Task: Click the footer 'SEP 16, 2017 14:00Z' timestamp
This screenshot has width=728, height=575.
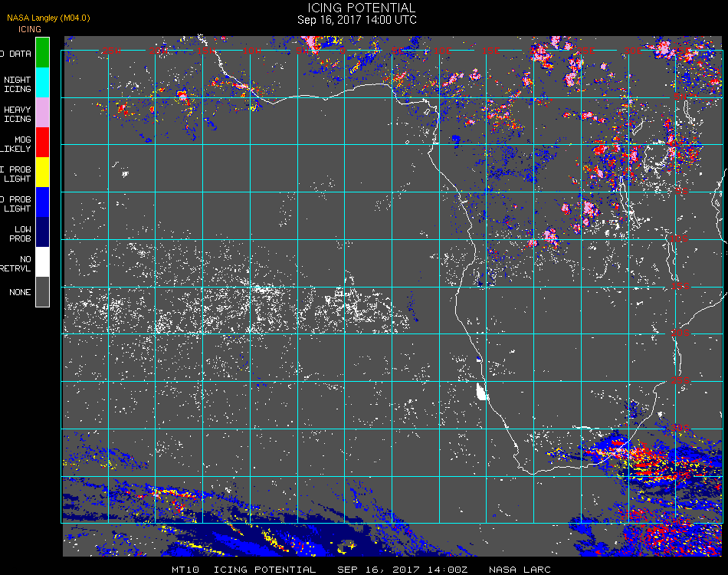Action: tap(402, 570)
